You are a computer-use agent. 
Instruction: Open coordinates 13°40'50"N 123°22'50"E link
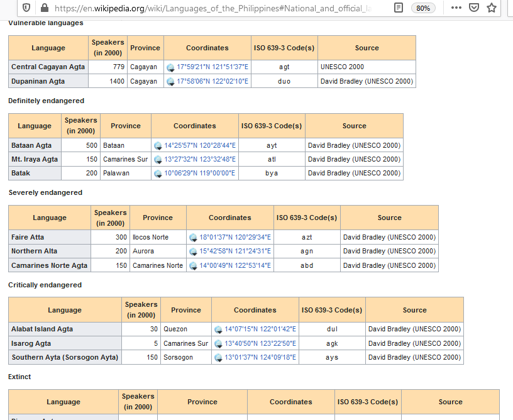pos(260,343)
